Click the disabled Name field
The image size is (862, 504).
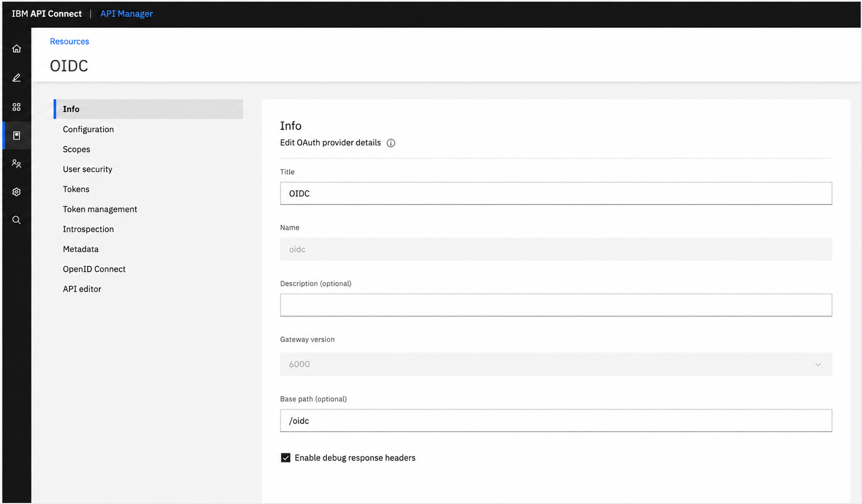tap(556, 249)
